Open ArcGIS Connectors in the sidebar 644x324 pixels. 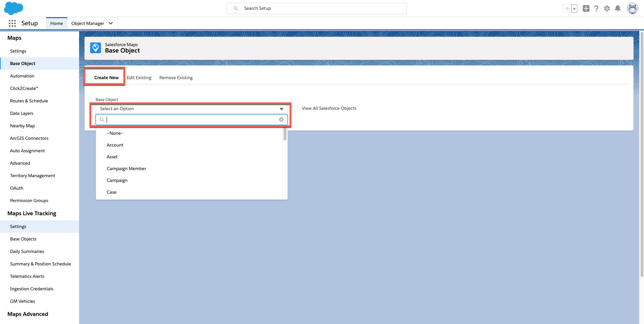click(39, 138)
